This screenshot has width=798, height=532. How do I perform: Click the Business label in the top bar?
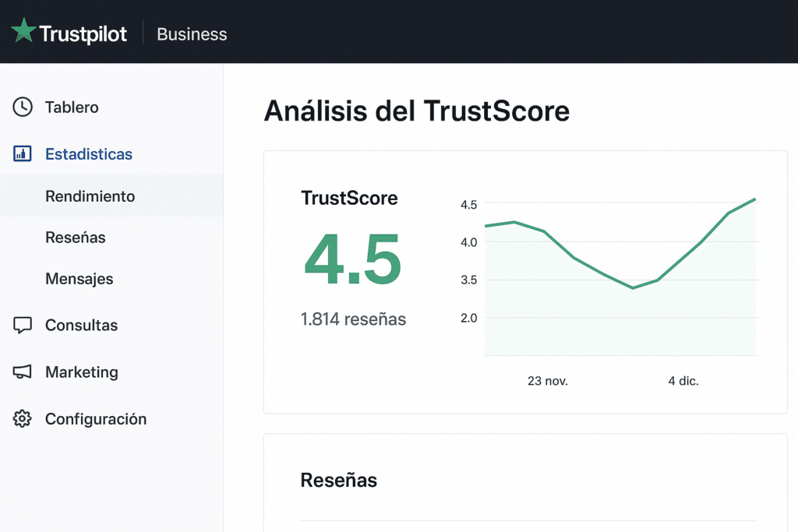click(191, 33)
